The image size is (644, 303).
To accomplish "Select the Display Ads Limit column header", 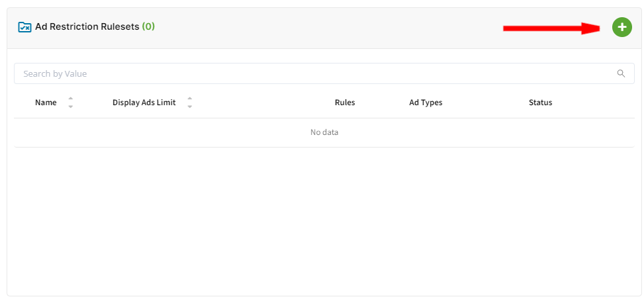I will tap(144, 103).
